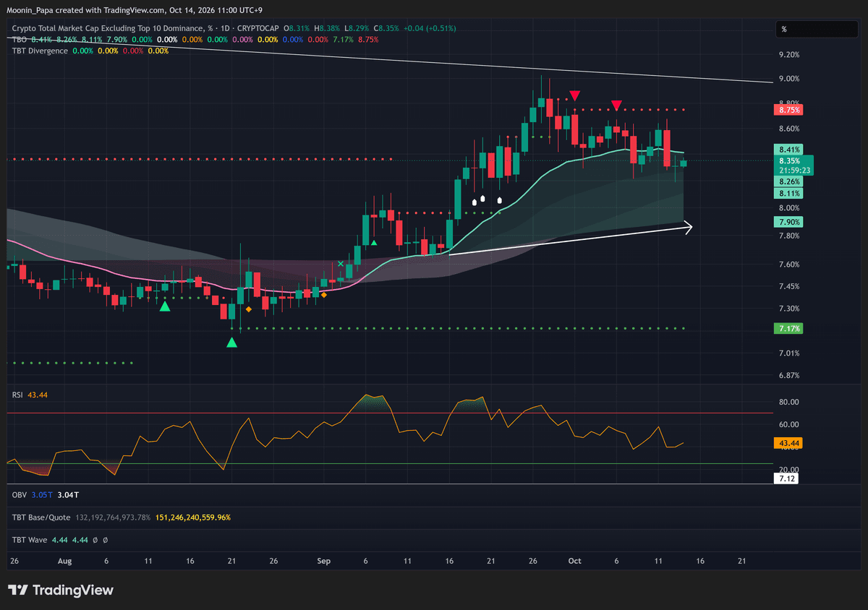Click the 8.11% price axis label
The width and height of the screenshot is (868, 610).
coord(788,194)
